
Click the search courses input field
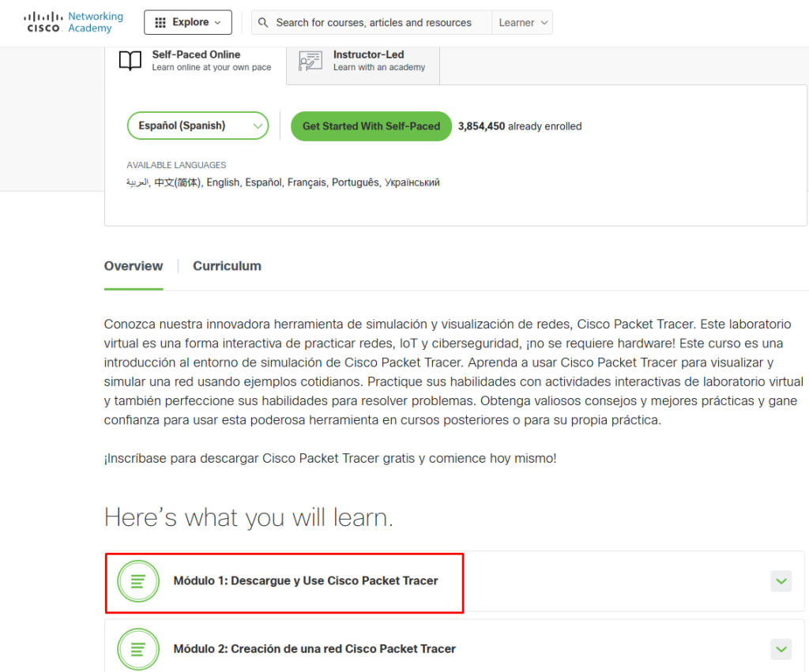[379, 23]
